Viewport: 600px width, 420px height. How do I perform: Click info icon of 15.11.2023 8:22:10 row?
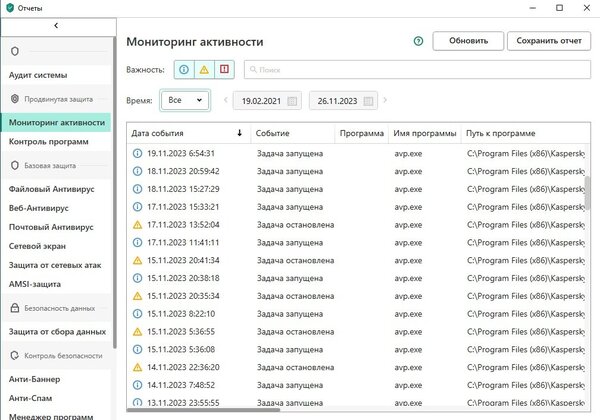point(137,314)
